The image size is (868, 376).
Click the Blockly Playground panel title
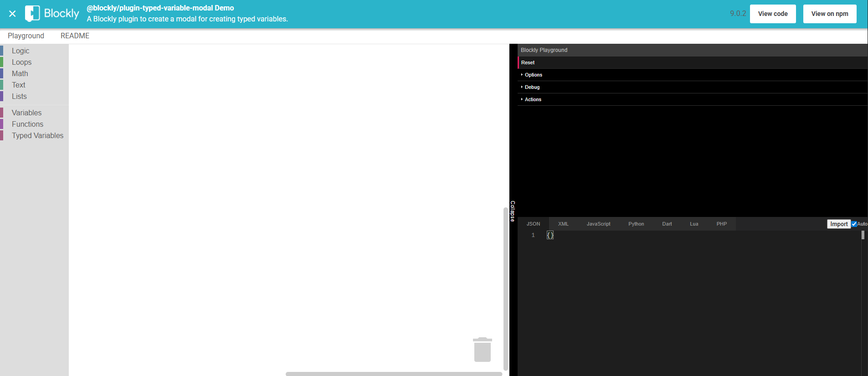(x=544, y=50)
